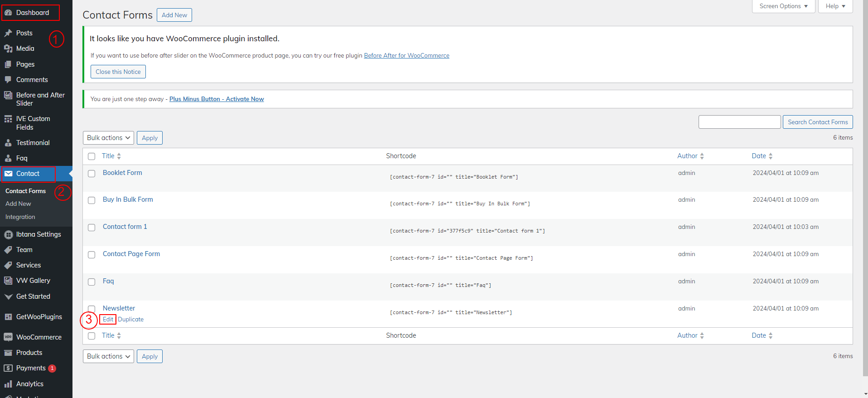Open the Integration submenu item
The height and width of the screenshot is (398, 868).
point(20,217)
